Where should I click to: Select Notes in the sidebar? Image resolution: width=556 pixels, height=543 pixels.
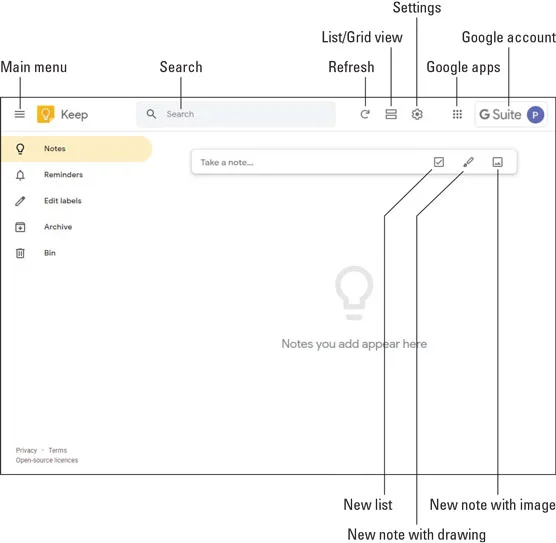pyautogui.click(x=76, y=149)
